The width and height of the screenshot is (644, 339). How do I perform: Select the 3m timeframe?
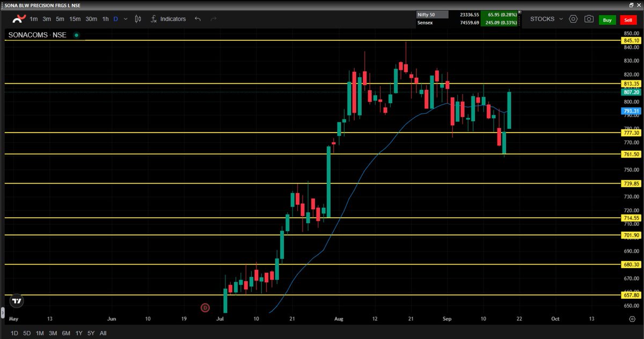47,19
